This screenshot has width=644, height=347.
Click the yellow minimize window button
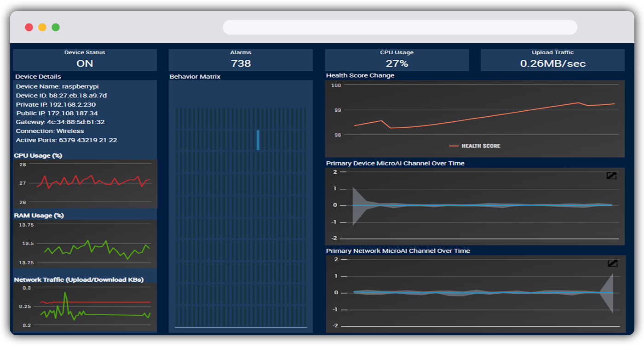click(42, 27)
